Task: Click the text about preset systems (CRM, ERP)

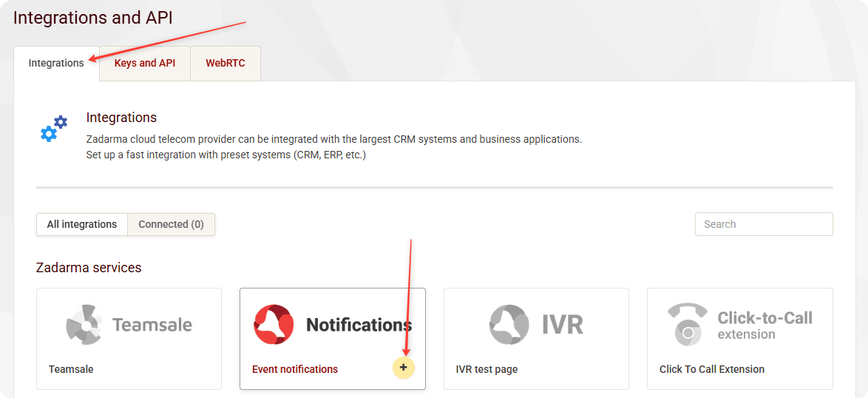Action: pyautogui.click(x=226, y=155)
